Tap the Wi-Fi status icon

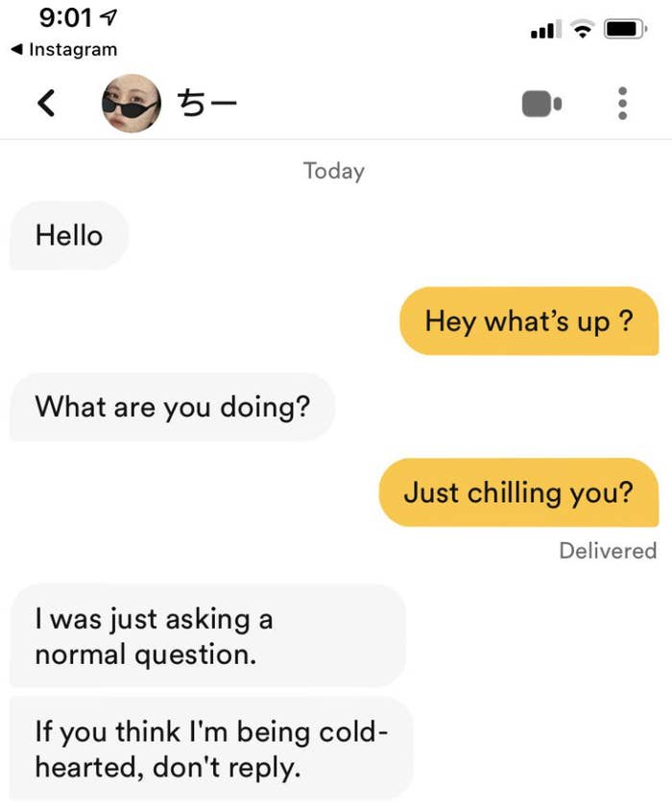[x=583, y=29]
